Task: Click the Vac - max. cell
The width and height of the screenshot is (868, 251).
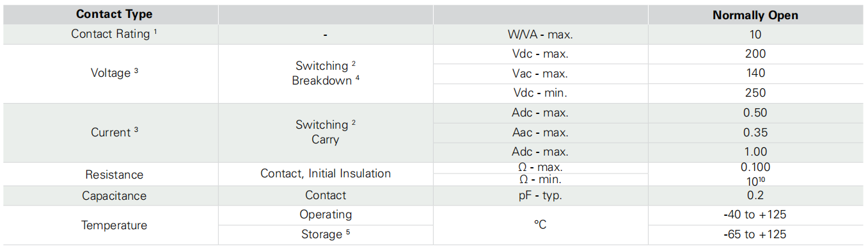Action: [541, 74]
